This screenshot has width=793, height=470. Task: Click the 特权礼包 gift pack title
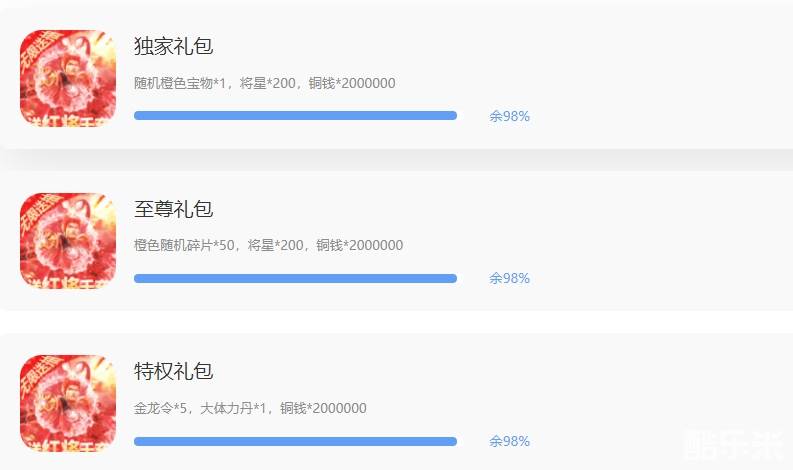pos(174,372)
